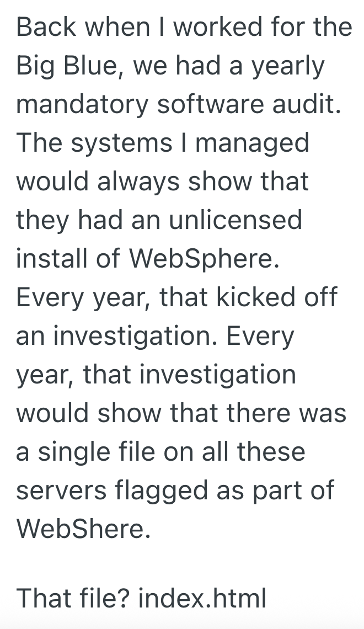
Task: Click the phrase "kicked off"
Action: [x=276, y=297]
